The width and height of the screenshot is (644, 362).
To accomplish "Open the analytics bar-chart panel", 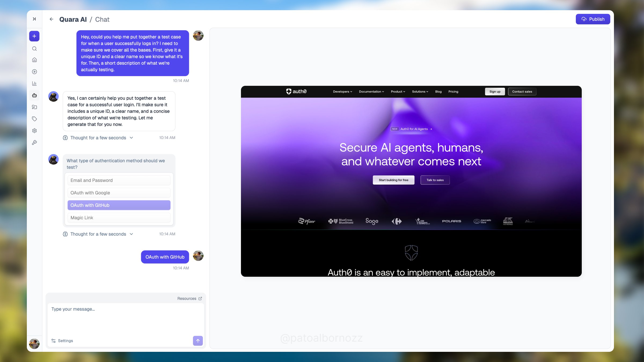I will [x=34, y=83].
